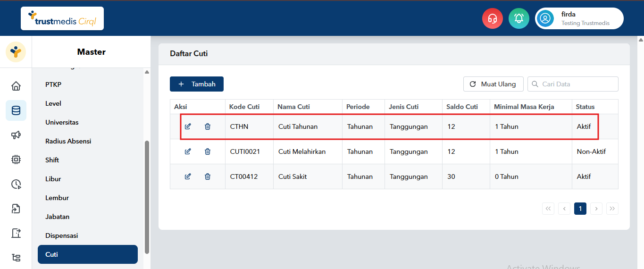Viewport: 644px width, 269px height.
Task: Click the clock attendance icon in the sidebar
Action: click(16, 184)
